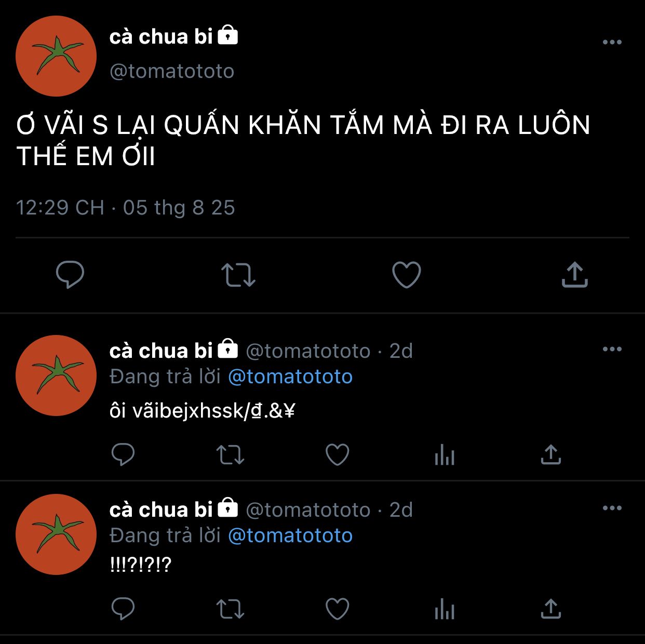
Task: Retweet the main tweet from cà chua bi
Action: (x=238, y=275)
